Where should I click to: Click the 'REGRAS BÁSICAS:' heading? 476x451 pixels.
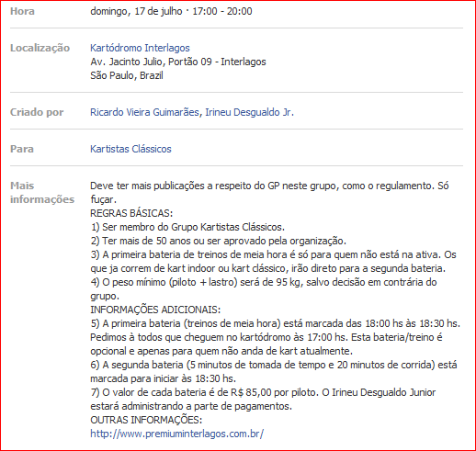131,213
